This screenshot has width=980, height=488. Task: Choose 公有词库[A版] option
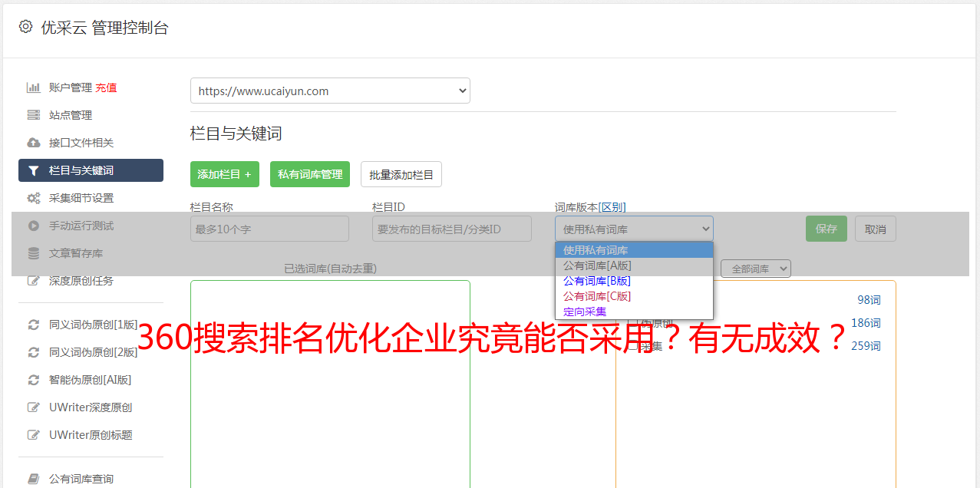point(634,265)
